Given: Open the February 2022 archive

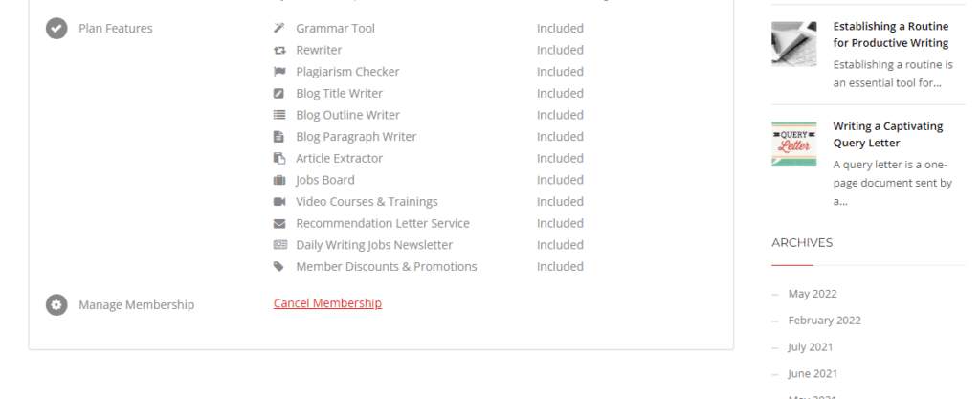Looking at the screenshot, I should click(x=824, y=321).
